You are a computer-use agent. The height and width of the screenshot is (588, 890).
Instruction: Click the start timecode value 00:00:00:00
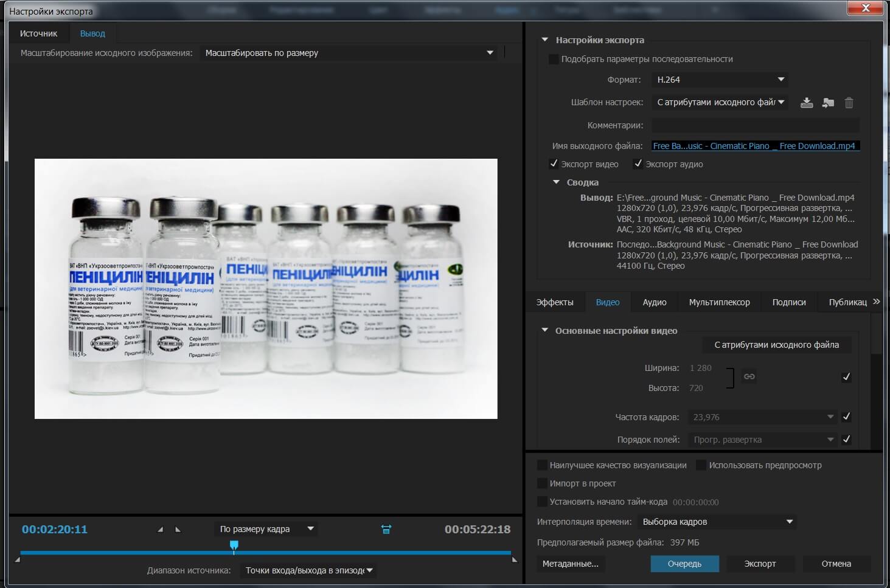[695, 502]
